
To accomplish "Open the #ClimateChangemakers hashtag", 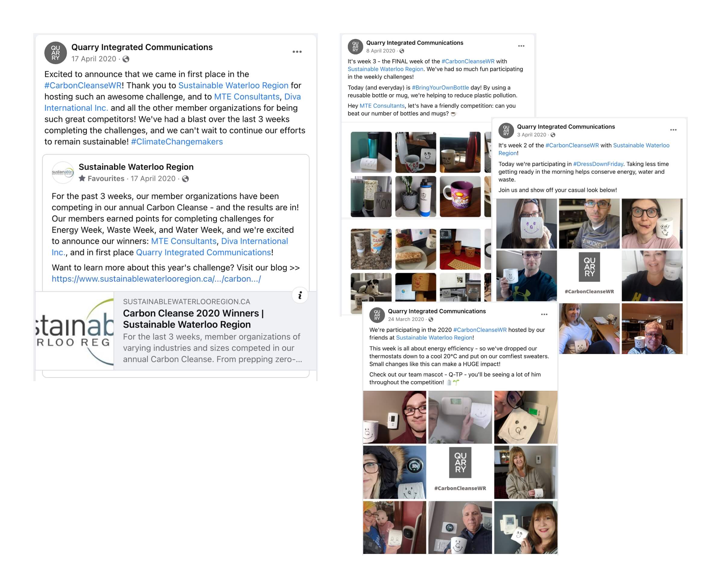I will (177, 142).
